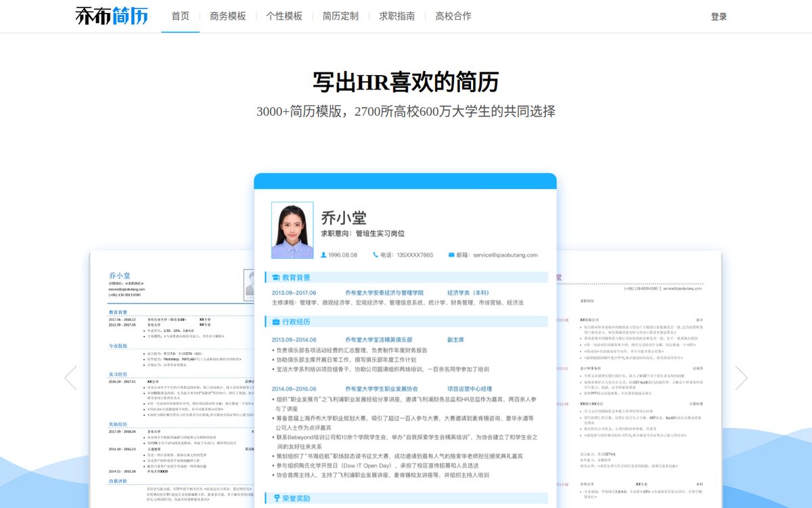This screenshot has width=812, height=508.
Task: Click the trophy icon for 荣誉奖励
Action: (x=275, y=499)
